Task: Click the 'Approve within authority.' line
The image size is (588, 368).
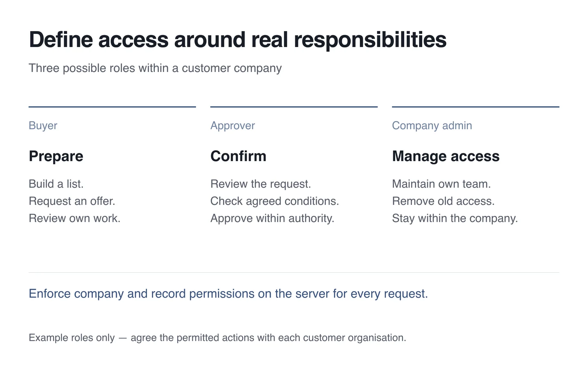Action: [x=272, y=218]
